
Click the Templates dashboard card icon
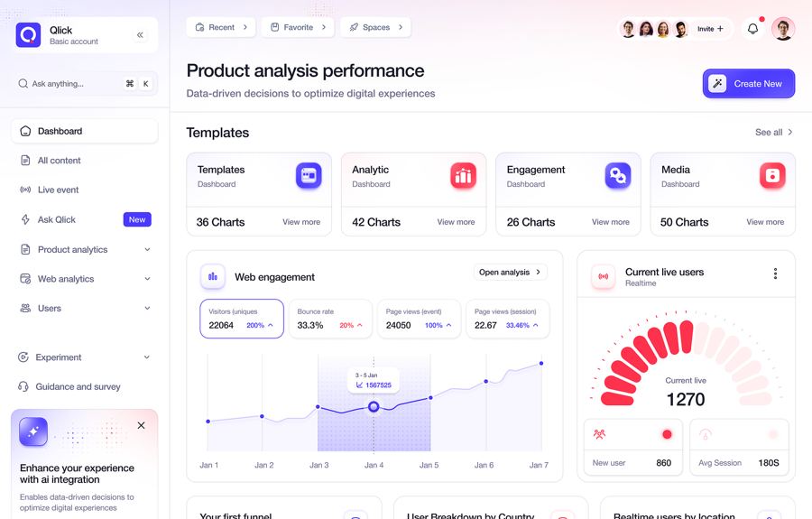[x=309, y=176]
